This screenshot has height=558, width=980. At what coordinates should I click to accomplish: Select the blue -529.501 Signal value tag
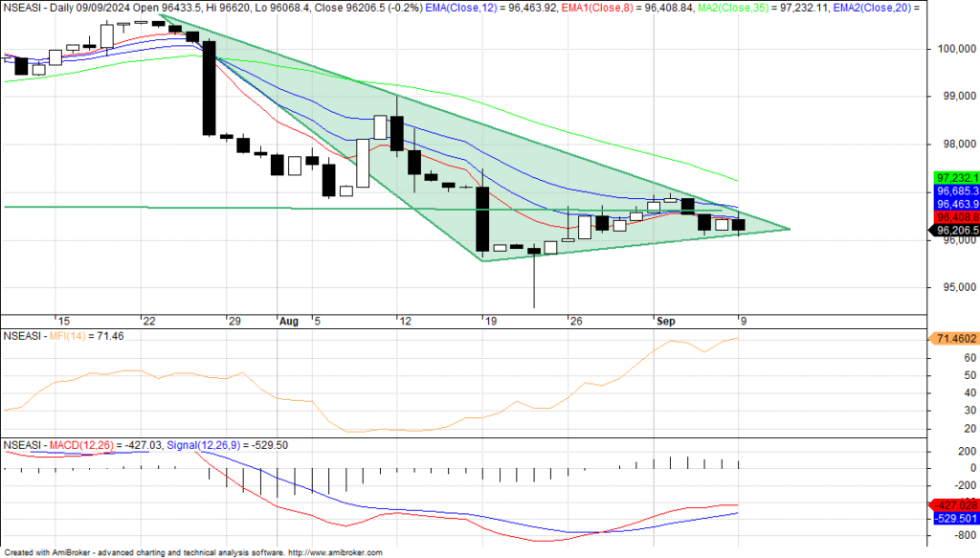coord(953,518)
